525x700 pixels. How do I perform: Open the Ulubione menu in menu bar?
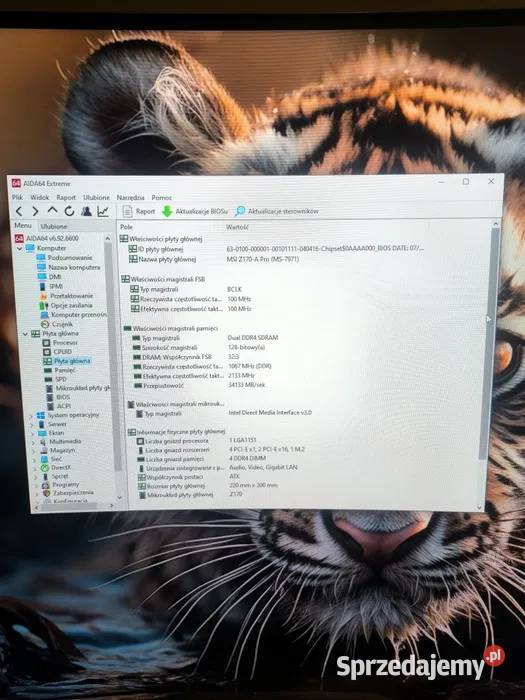tap(96, 197)
